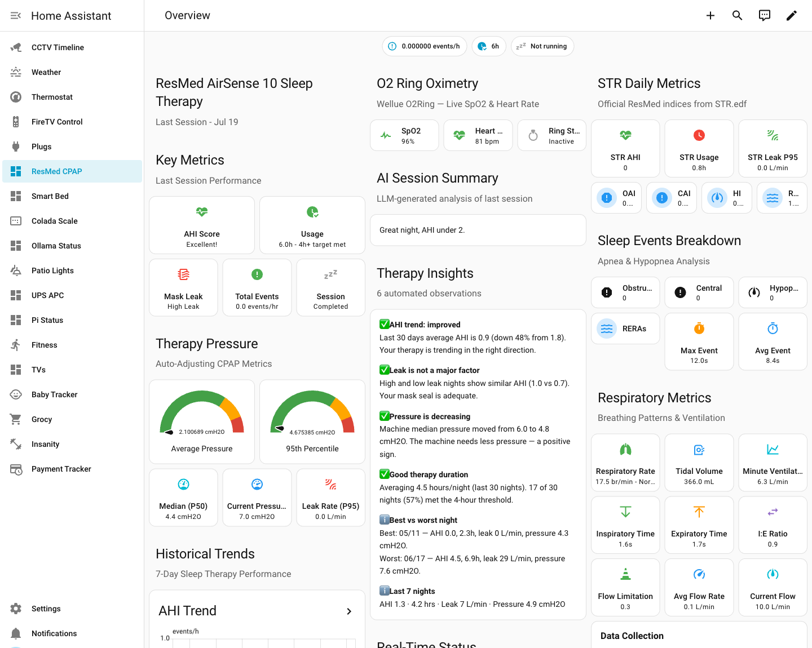Click the Heart rate 81 bpm icon
Viewport: 812px width, 648px height.
click(x=459, y=135)
